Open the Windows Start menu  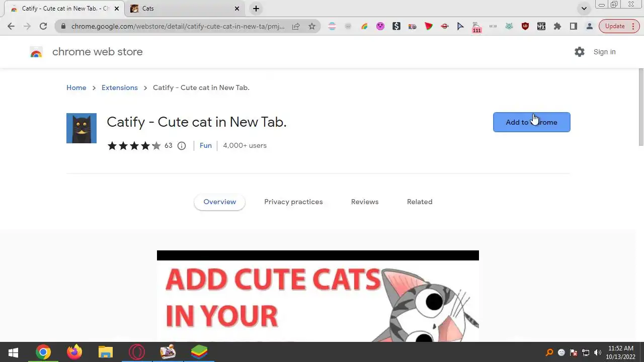tap(14, 352)
